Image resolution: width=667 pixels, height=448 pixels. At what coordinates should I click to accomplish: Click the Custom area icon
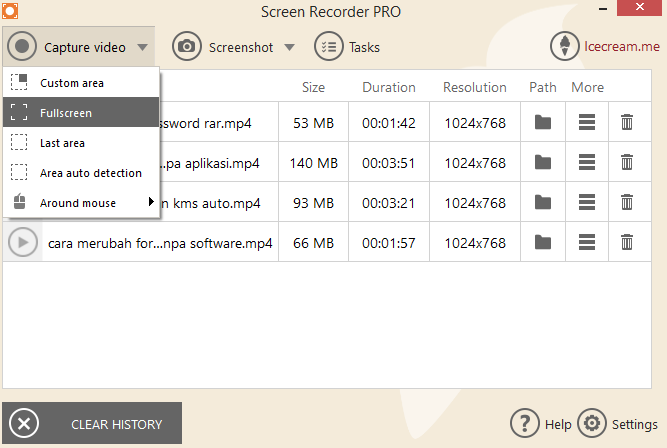point(19,82)
